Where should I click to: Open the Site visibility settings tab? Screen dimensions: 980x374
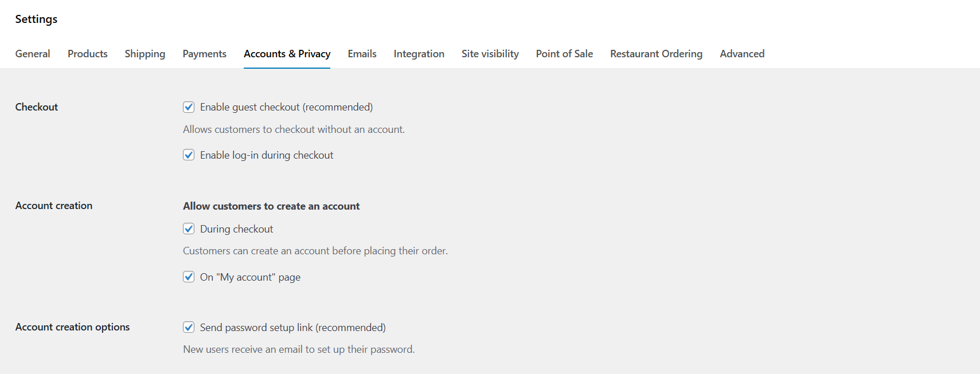(490, 53)
